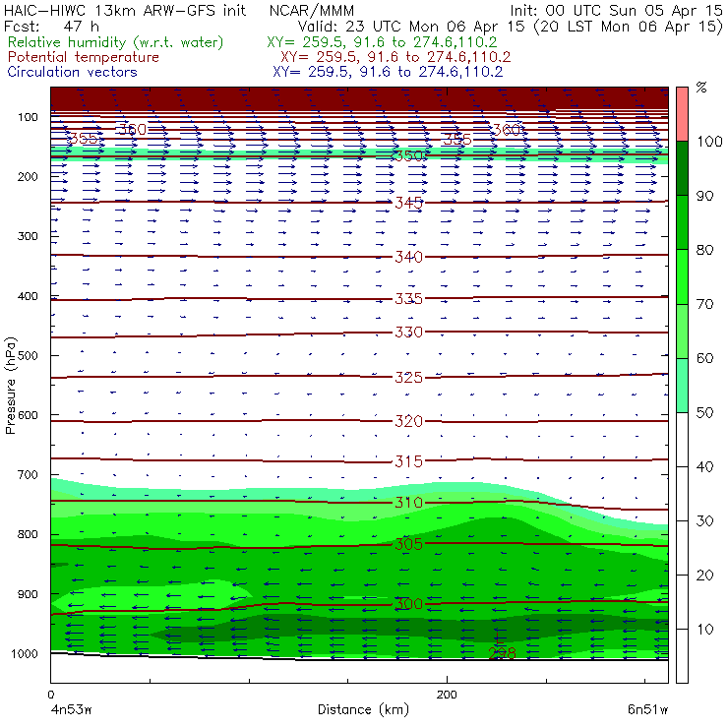Click the colorbar's 70 tick label
The image size is (728, 728).
(704, 304)
